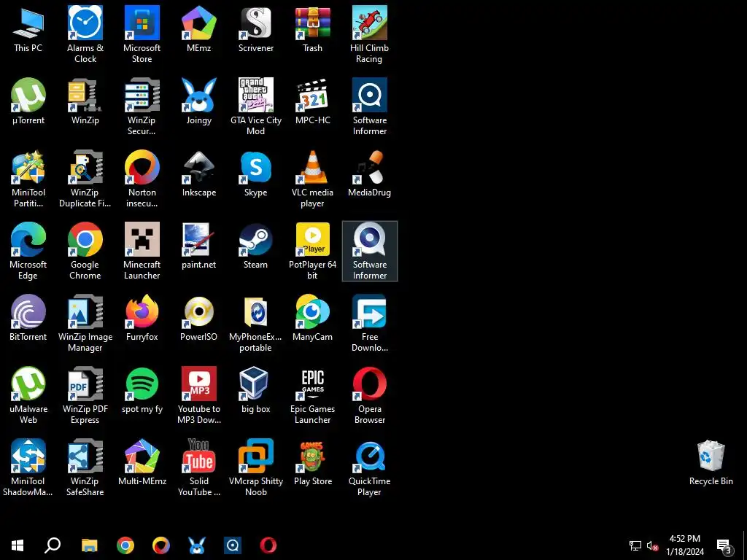Open the clock showing 4:52 PM
The height and width of the screenshot is (560, 747).
684,545
